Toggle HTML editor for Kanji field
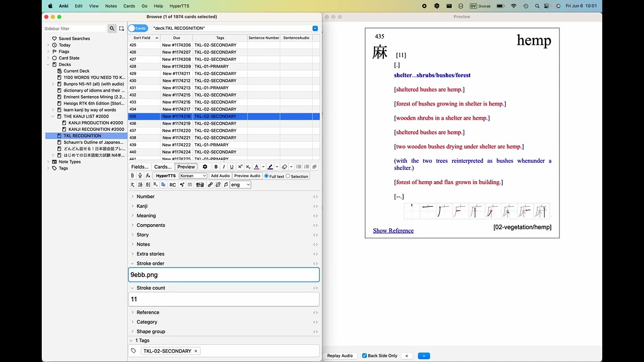The image size is (644, 362). coord(315,206)
